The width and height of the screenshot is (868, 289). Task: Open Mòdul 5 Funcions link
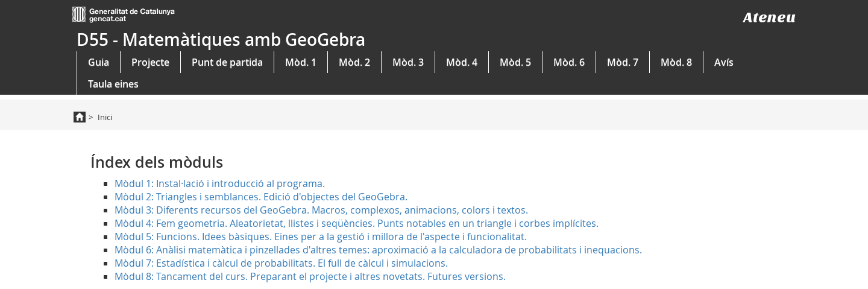pyautogui.click(x=321, y=237)
